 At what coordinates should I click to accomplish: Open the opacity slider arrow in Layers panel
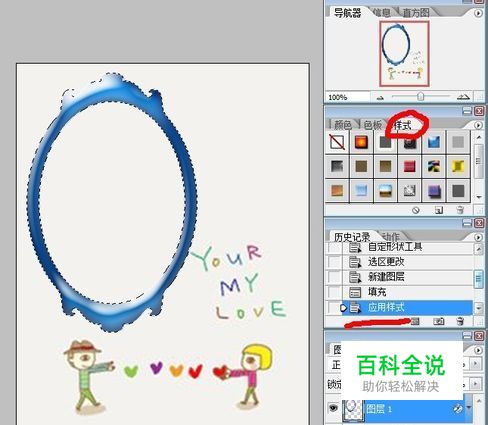point(476,364)
